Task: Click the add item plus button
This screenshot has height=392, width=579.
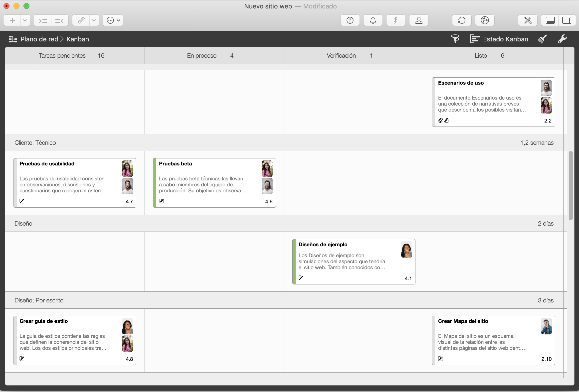Action: [x=12, y=20]
